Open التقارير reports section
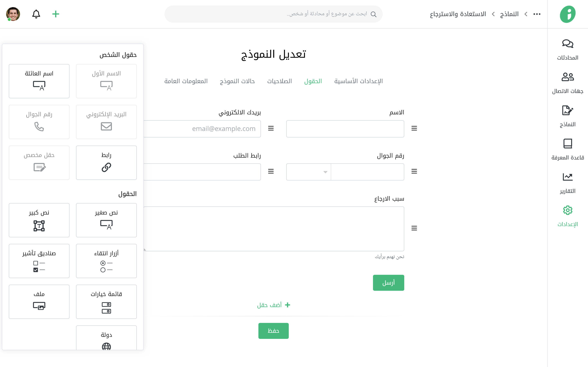 click(567, 183)
